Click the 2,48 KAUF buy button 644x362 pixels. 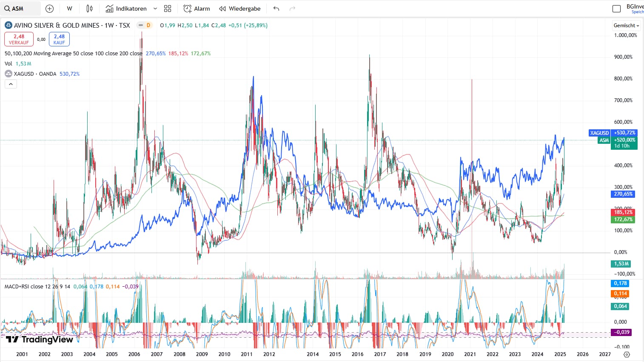coord(59,39)
